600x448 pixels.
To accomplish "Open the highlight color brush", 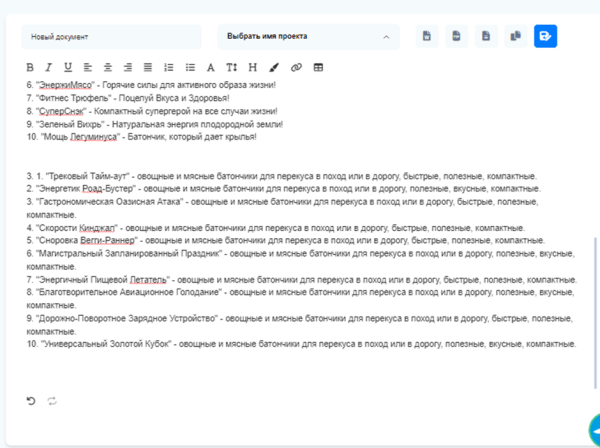I will click(274, 68).
